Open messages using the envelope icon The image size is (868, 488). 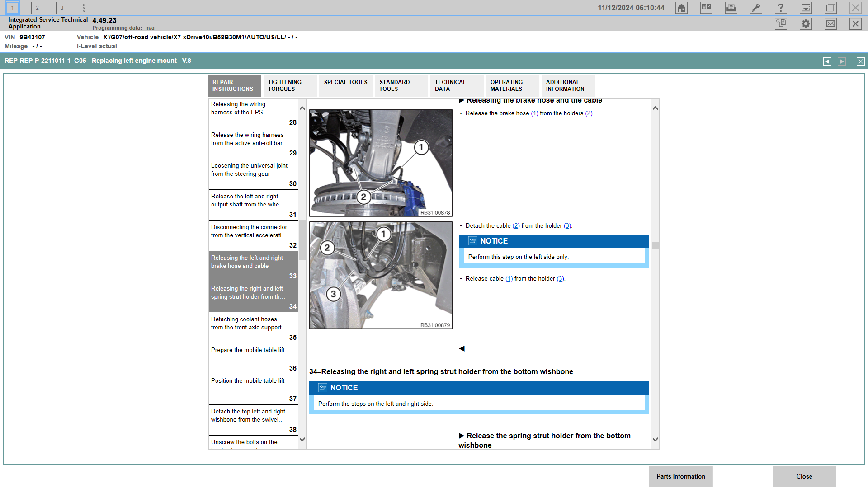point(830,23)
